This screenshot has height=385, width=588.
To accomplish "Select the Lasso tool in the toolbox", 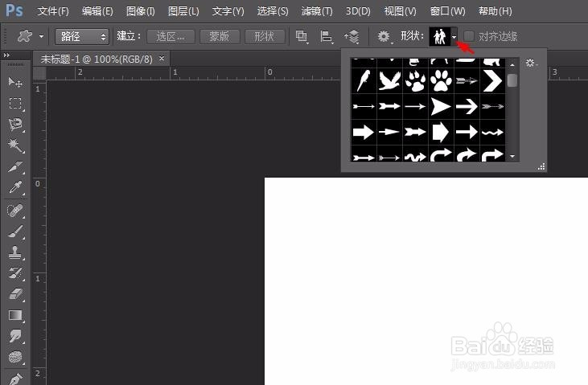I will (15, 124).
